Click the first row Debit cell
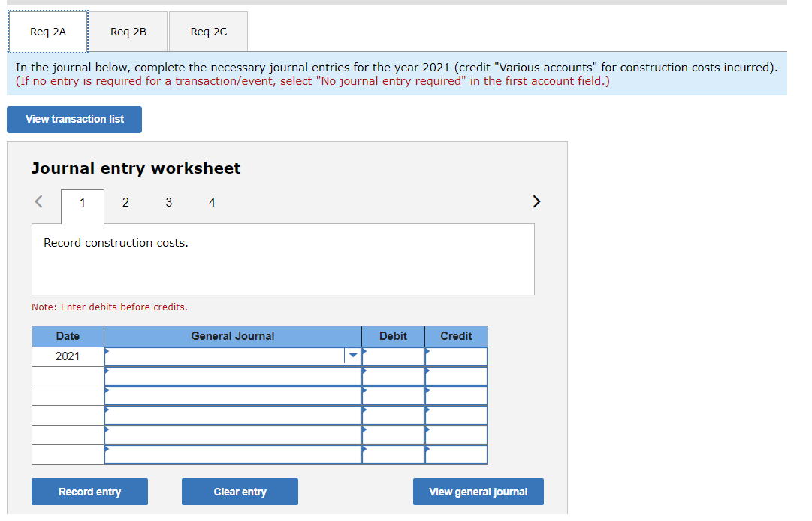This screenshot has height=521, width=812. point(393,356)
